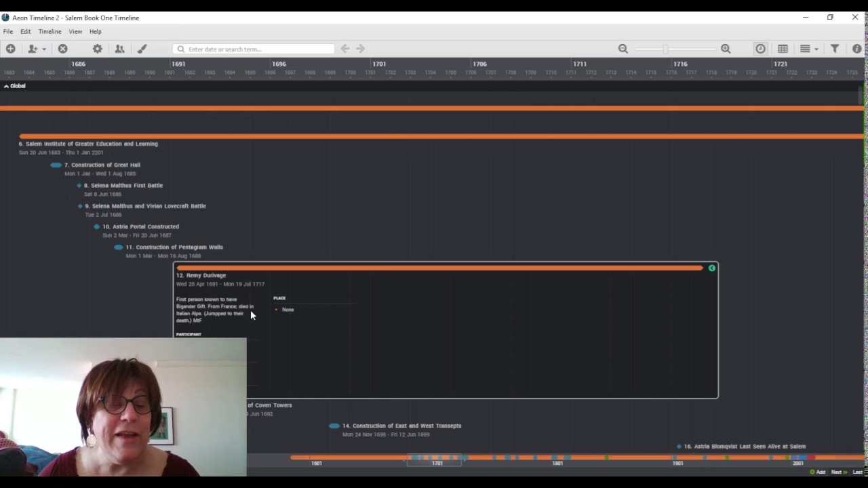Go forward with the right arrow icon
Image resolution: width=868 pixels, height=488 pixels.
[x=361, y=49]
